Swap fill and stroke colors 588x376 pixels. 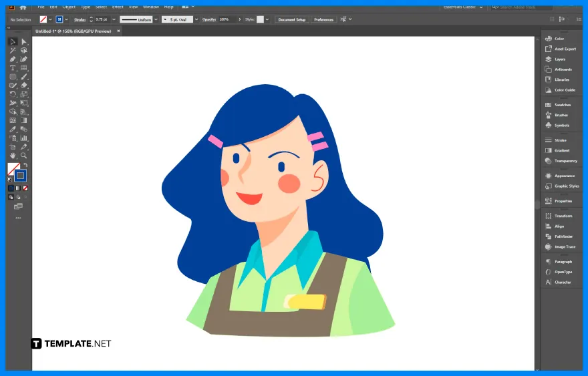(x=25, y=165)
